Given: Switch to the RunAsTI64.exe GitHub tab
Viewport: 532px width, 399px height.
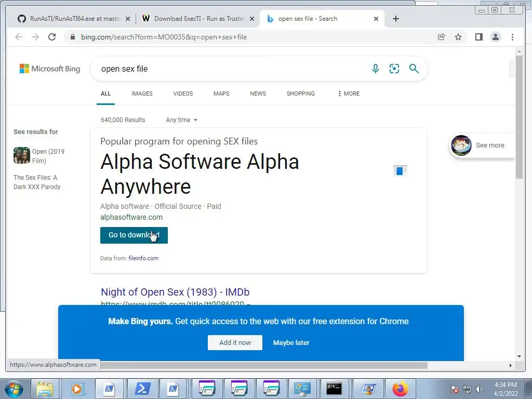Looking at the screenshot, I should click(75, 19).
